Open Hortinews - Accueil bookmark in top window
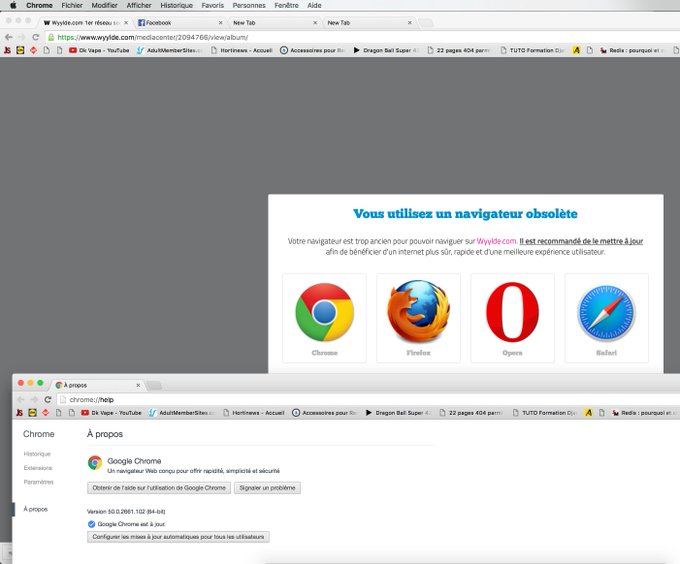The width and height of the screenshot is (680, 564). pos(241,50)
